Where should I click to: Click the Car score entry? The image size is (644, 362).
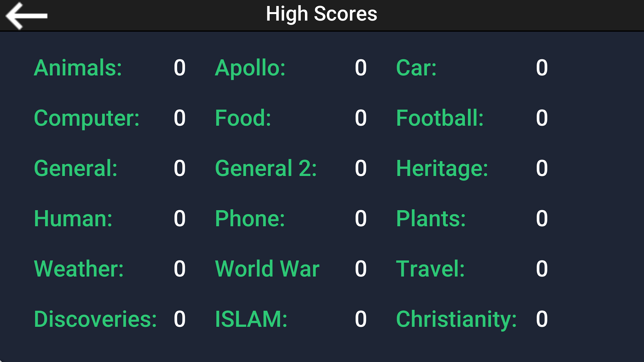pyautogui.click(x=417, y=68)
